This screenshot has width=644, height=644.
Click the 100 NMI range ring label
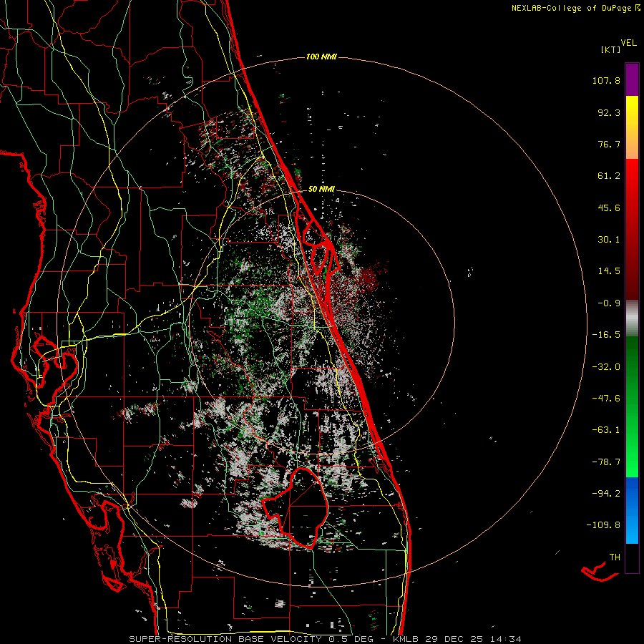point(321,57)
